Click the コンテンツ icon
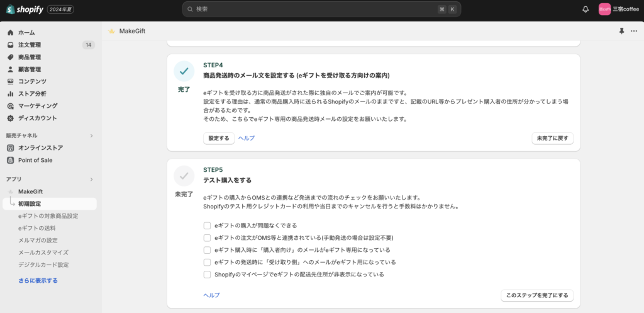 pos(11,81)
